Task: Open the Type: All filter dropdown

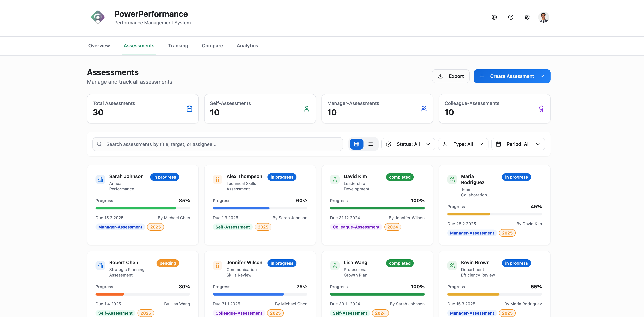Action: [x=463, y=144]
